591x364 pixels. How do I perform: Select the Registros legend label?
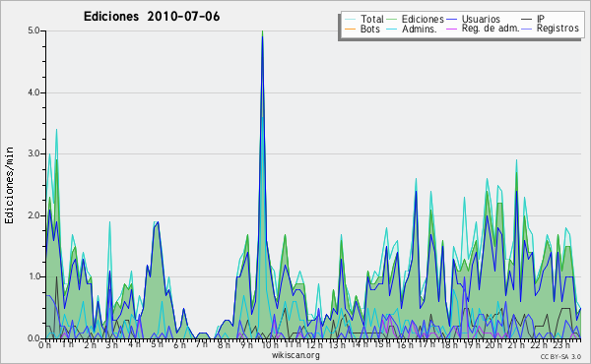(x=558, y=29)
